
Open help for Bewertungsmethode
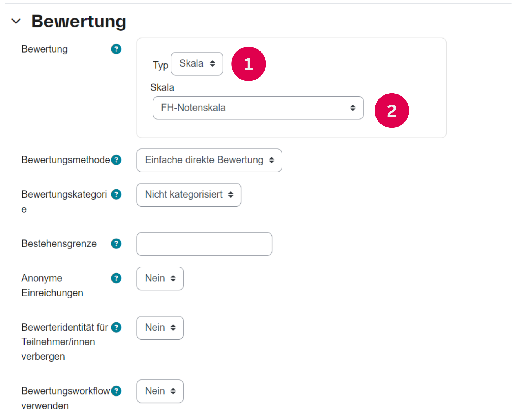coord(116,160)
